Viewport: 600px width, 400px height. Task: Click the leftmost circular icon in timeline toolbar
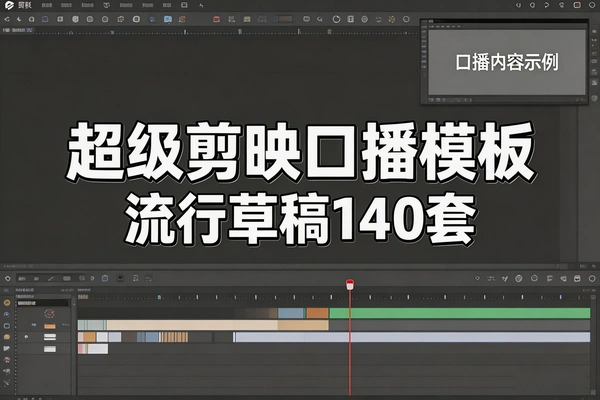(8, 276)
